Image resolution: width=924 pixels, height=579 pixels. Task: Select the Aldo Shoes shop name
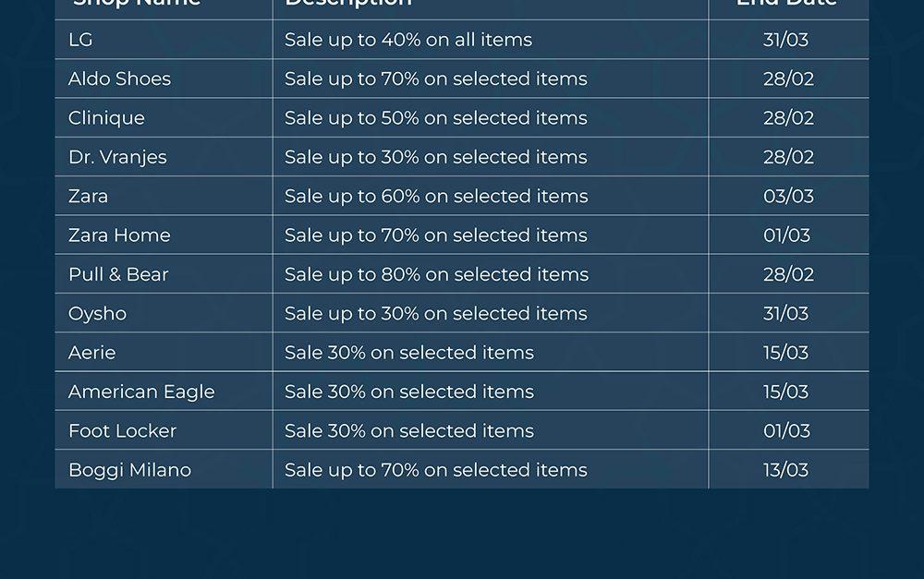point(119,78)
